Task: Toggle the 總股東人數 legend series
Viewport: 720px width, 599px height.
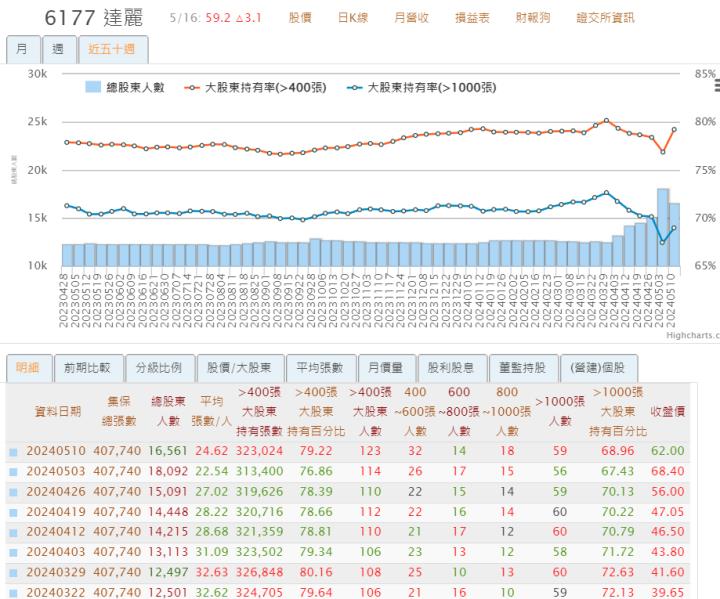Action: tap(125, 87)
